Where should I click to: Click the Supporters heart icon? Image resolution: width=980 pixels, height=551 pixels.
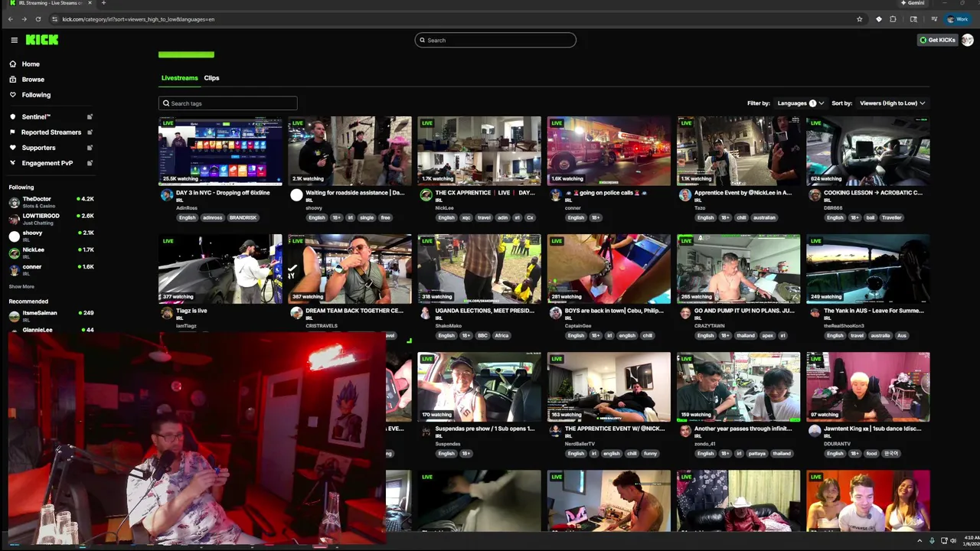click(13, 147)
